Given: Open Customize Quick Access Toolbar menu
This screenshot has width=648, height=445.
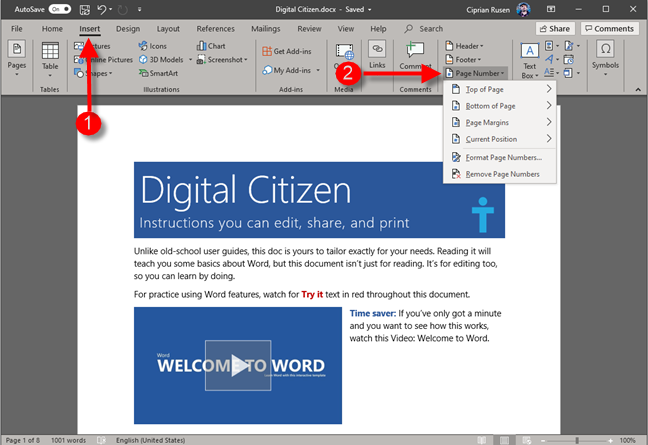Looking at the screenshot, I should pos(140,9).
